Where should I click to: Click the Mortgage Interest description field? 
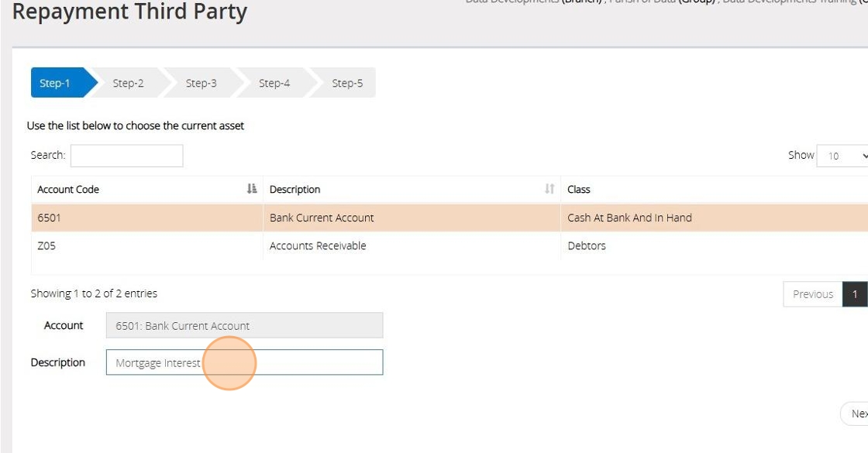(244, 362)
